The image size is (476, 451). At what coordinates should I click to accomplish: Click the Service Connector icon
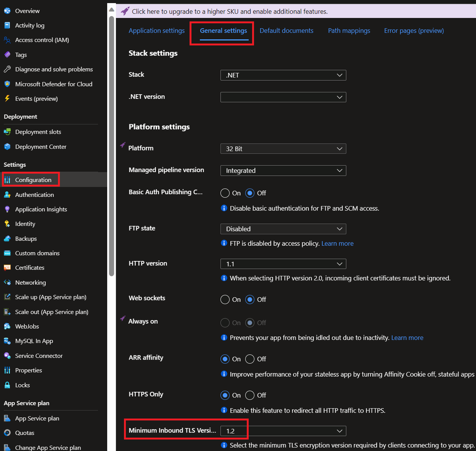point(7,356)
